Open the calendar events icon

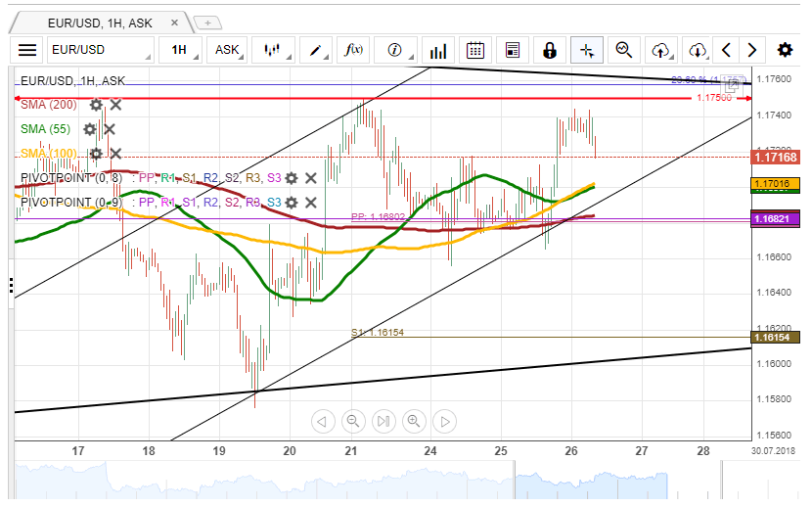click(475, 50)
